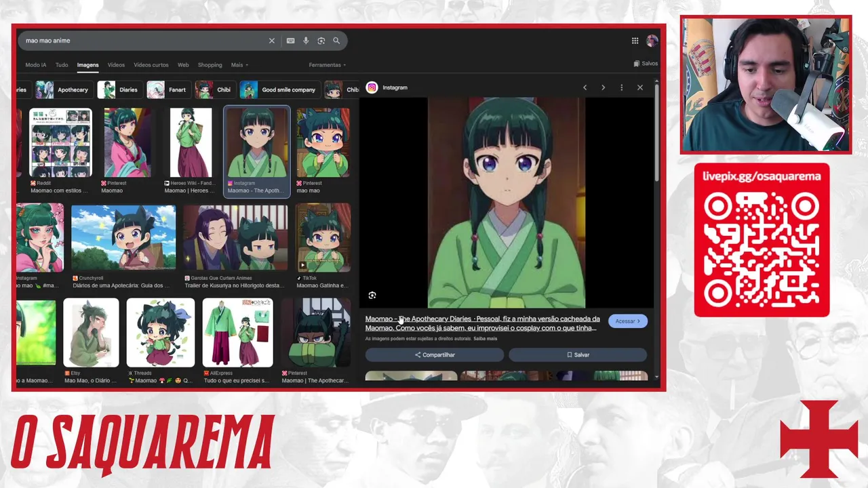Switch to Vídeos tab

click(x=116, y=65)
